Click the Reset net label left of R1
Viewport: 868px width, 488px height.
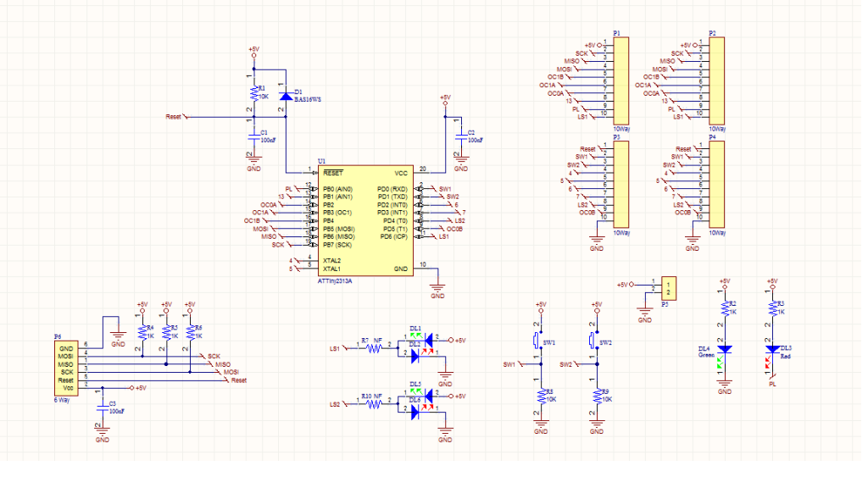pos(174,117)
